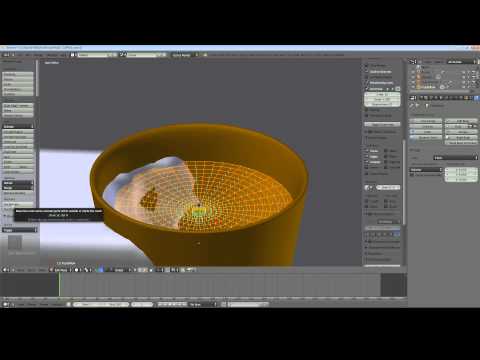This screenshot has width=480, height=360.
Task: Click the Toggle Quad View button
Action: [x=382, y=124]
